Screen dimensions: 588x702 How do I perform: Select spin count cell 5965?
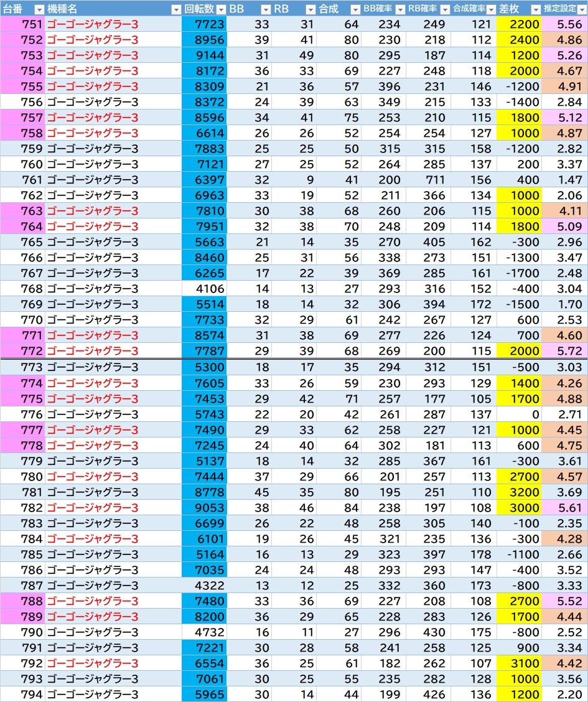(204, 695)
